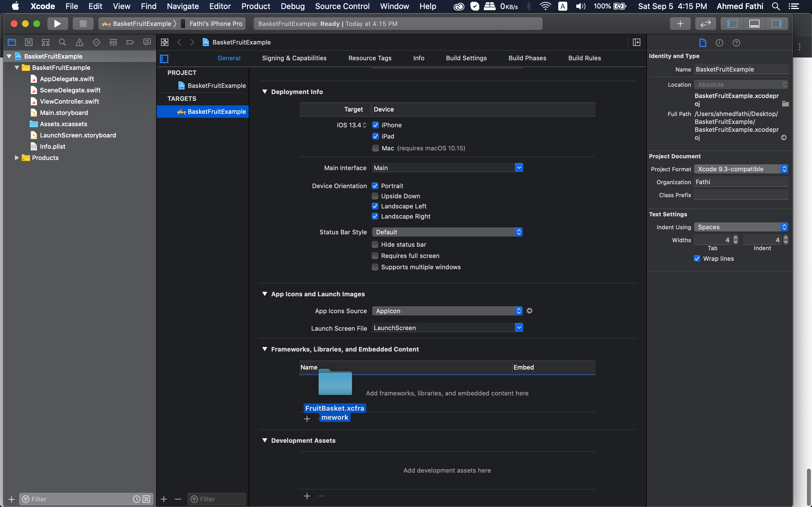Viewport: 812px width, 507px height.
Task: Open the Main Interface dropdown
Action: (518, 167)
